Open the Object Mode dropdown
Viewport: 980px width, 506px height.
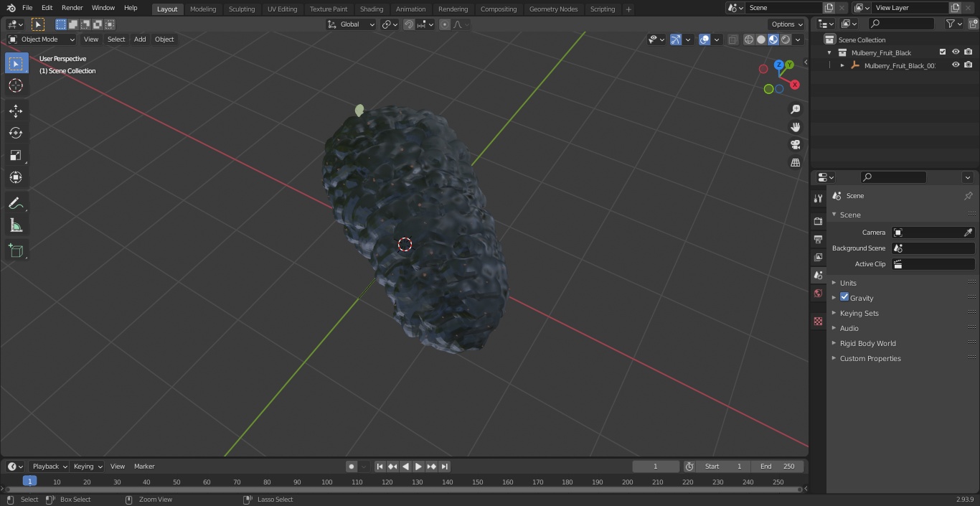42,39
